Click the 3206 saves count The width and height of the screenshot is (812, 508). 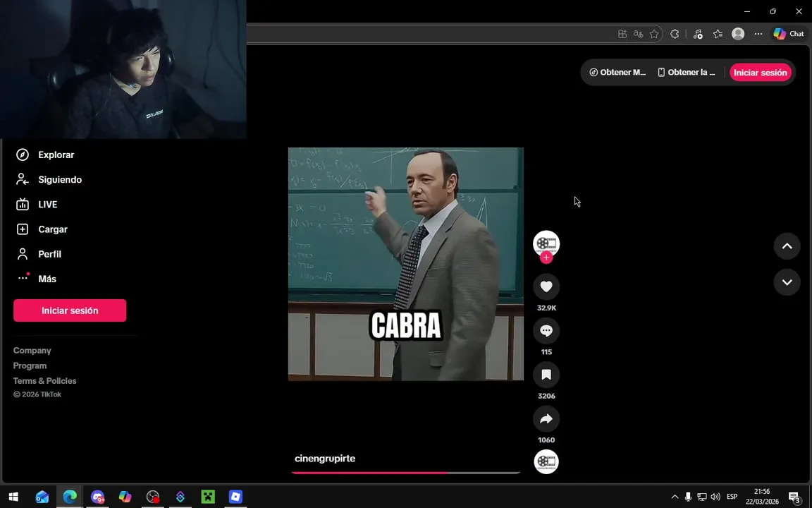[546, 396]
